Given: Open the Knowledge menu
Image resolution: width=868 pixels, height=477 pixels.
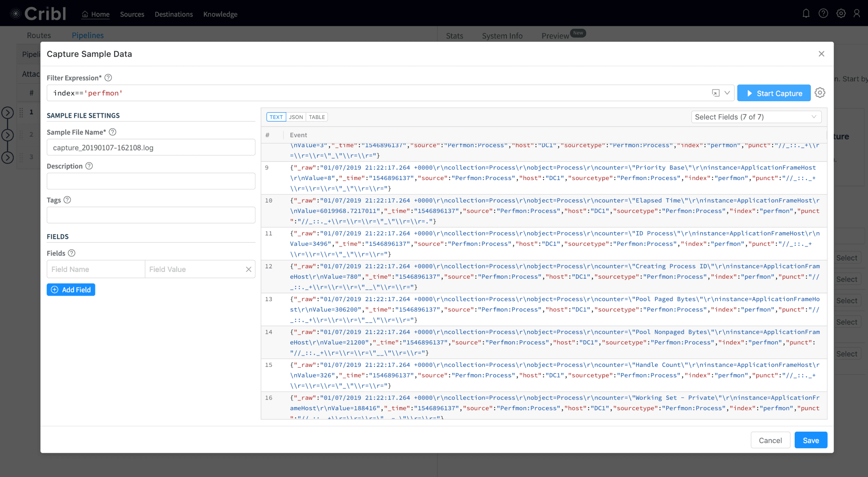Looking at the screenshot, I should coord(220,14).
